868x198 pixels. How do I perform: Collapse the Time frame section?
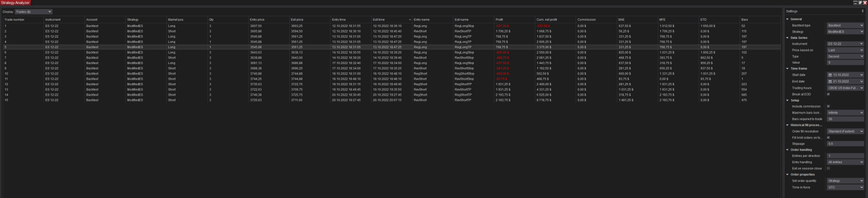[x=788, y=69]
